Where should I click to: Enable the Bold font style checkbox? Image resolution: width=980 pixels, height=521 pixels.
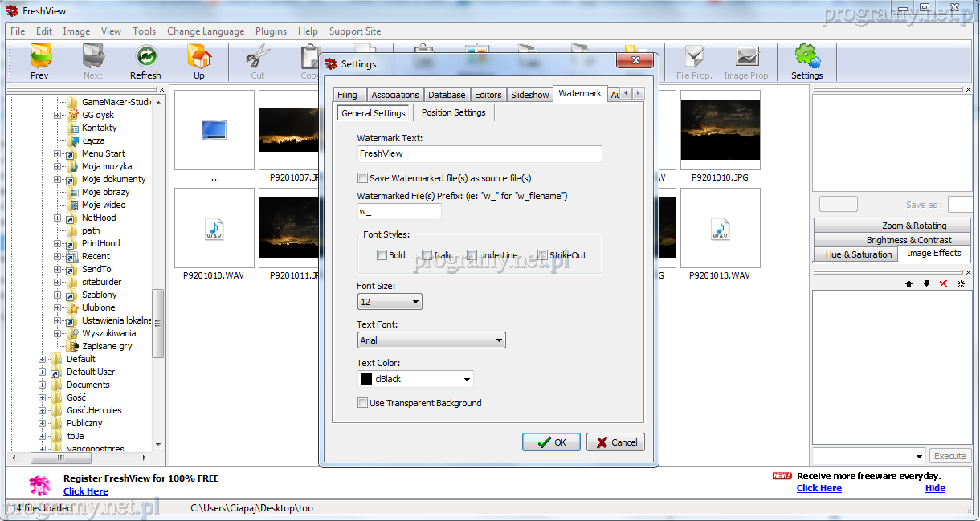click(x=382, y=255)
